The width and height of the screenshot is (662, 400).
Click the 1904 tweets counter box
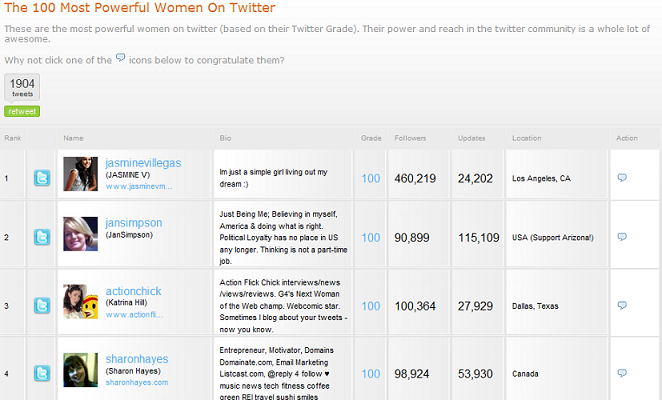(22, 87)
